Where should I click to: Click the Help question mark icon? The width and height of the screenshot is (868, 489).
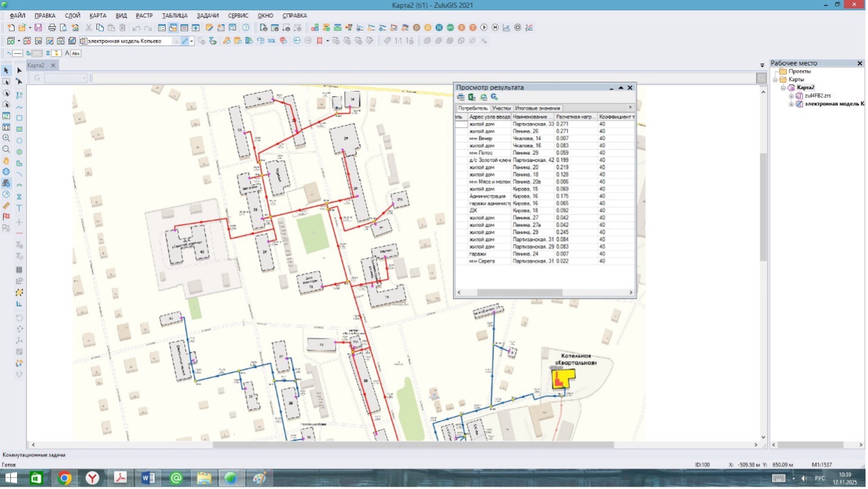246,28
